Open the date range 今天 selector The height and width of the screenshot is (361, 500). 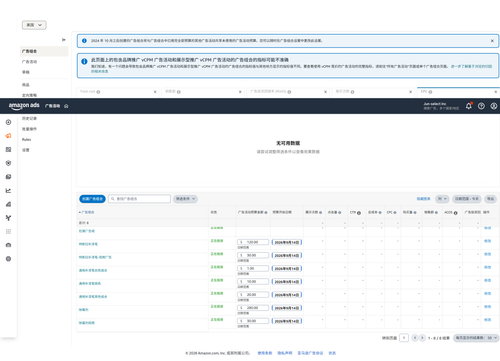467,199
